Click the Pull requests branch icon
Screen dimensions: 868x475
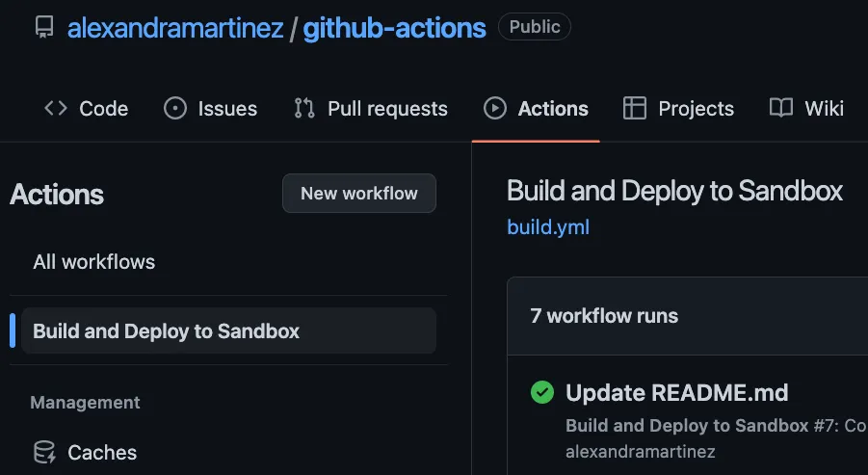[304, 108]
